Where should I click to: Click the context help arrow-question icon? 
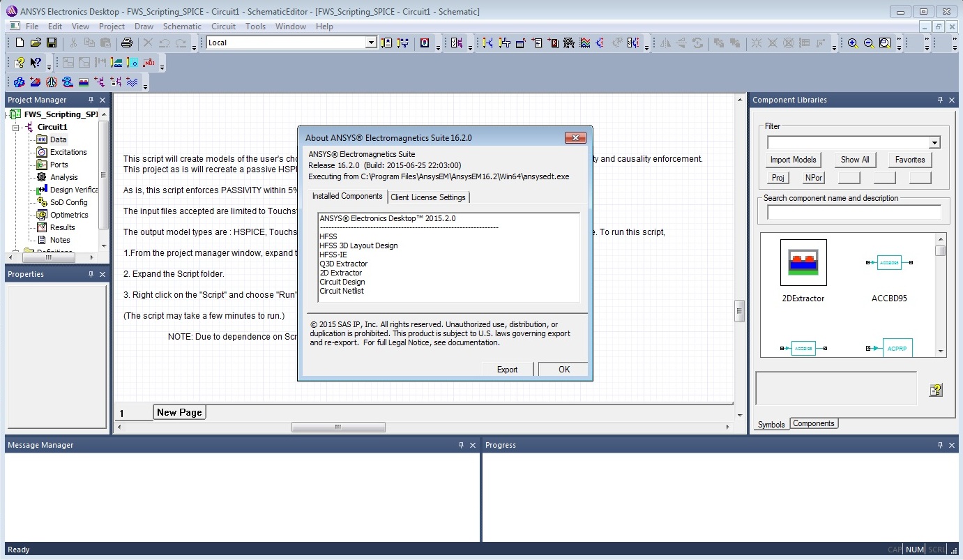point(36,62)
